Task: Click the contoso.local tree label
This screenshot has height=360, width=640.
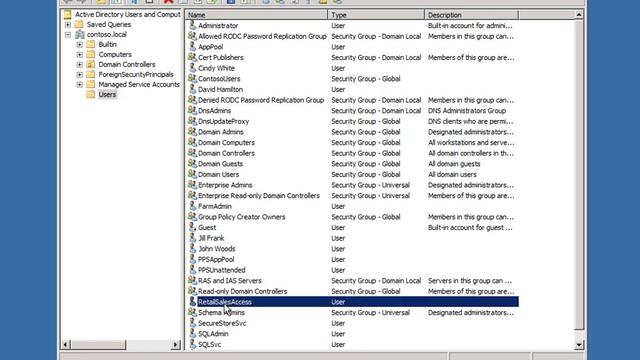Action: pyautogui.click(x=107, y=34)
